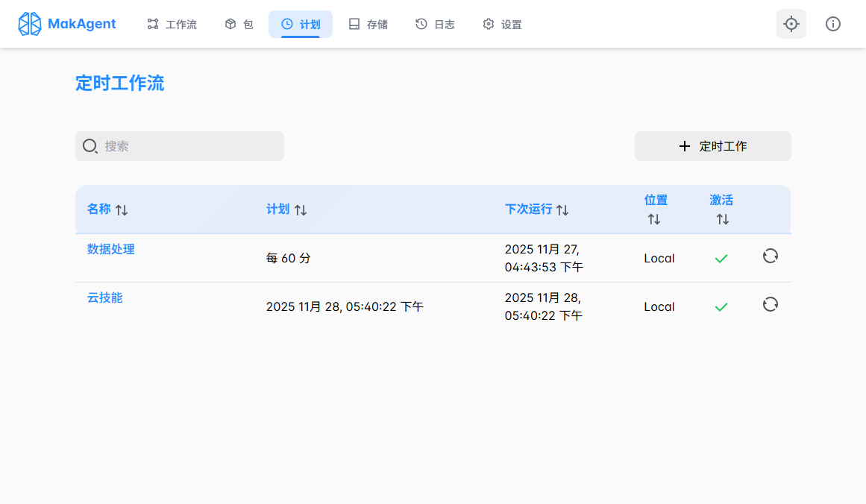Click the search magnifier icon

pos(90,146)
